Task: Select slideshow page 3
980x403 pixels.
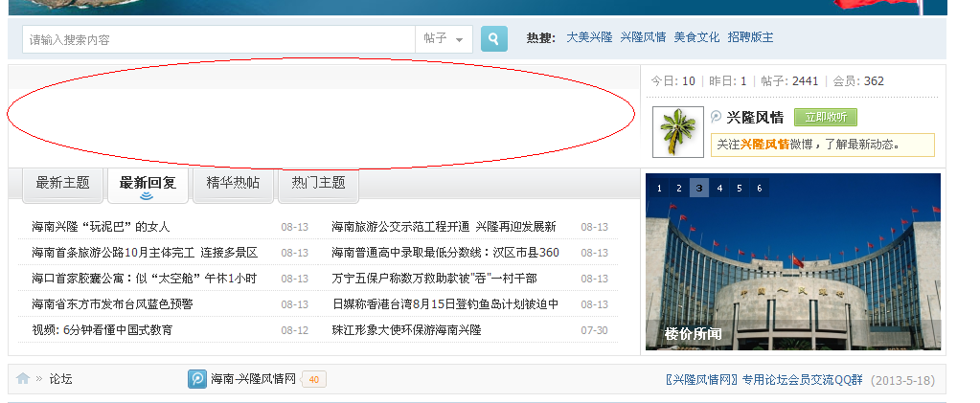Action: [699, 188]
